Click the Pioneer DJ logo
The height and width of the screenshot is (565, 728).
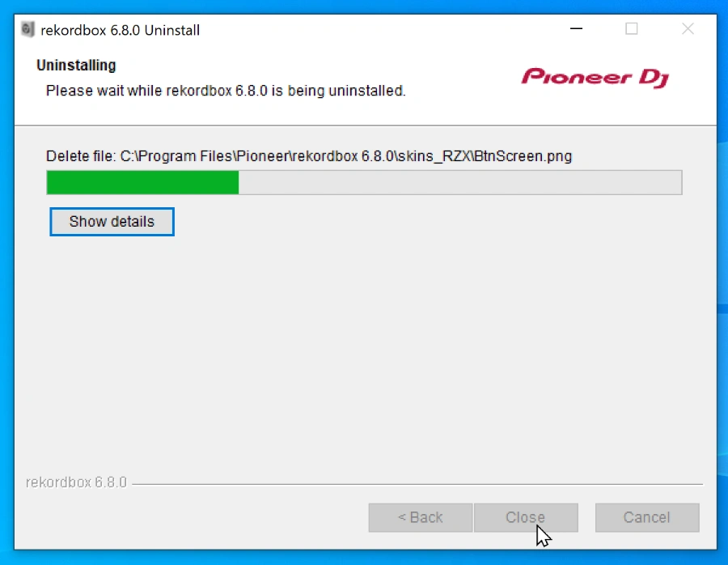(595, 78)
